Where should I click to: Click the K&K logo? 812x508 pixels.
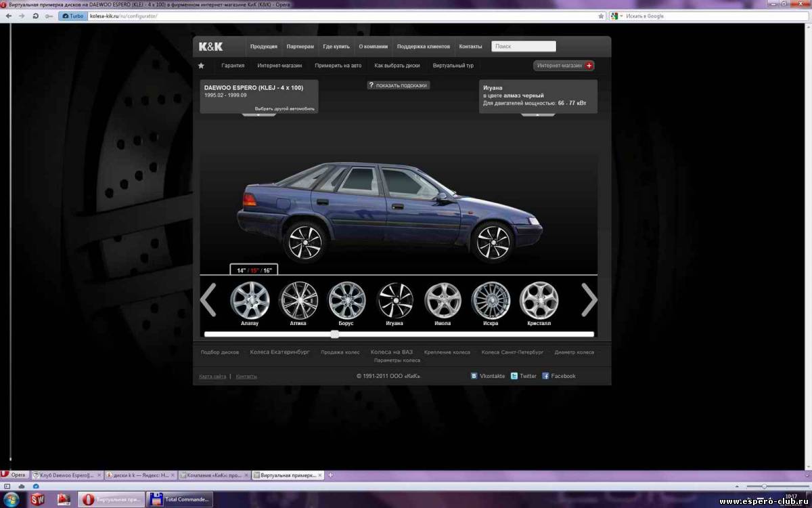(210, 47)
